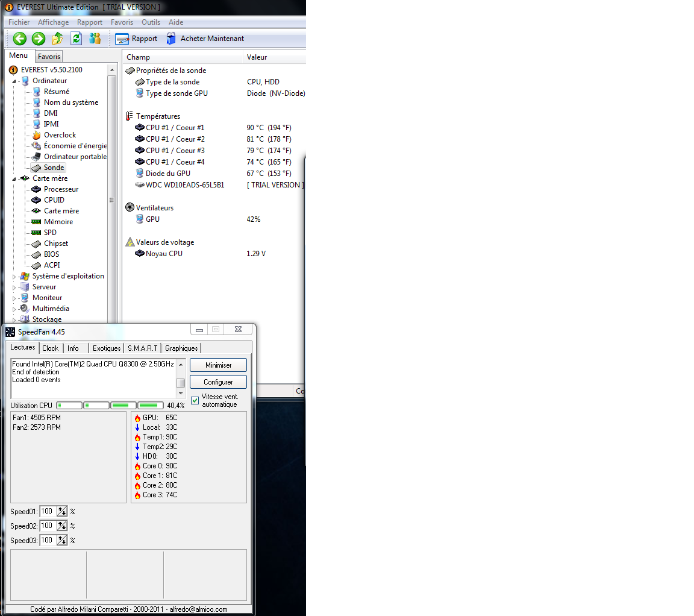
Task: Click the Températures thermometer icon
Action: pos(130,116)
